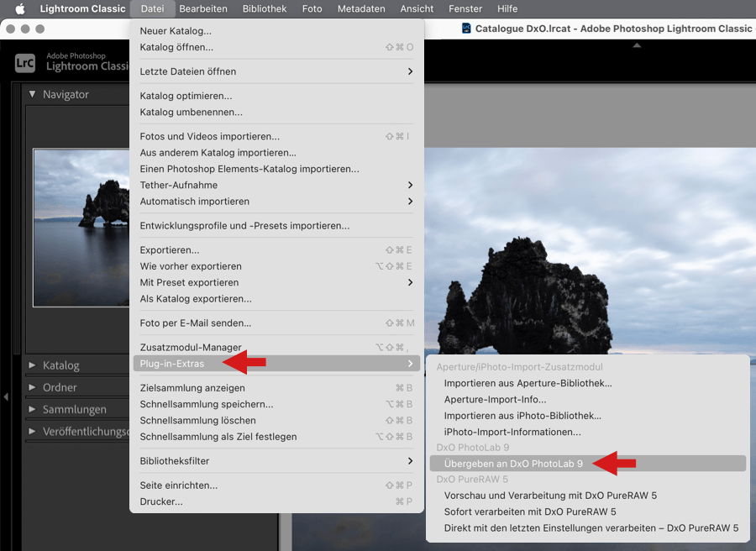
Task: Open the Ansicht menu
Action: pyautogui.click(x=417, y=8)
